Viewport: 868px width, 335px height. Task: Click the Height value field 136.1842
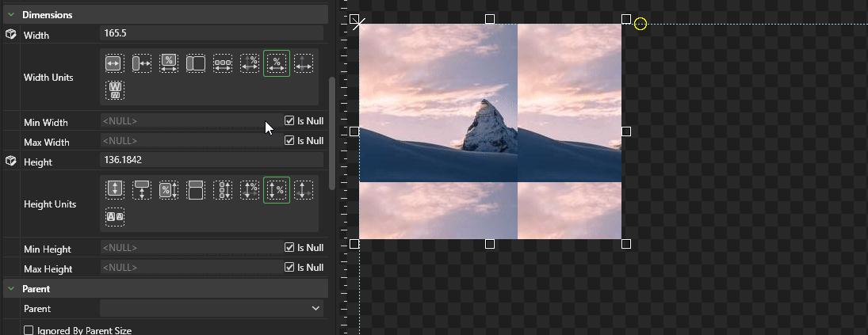pyautogui.click(x=212, y=160)
